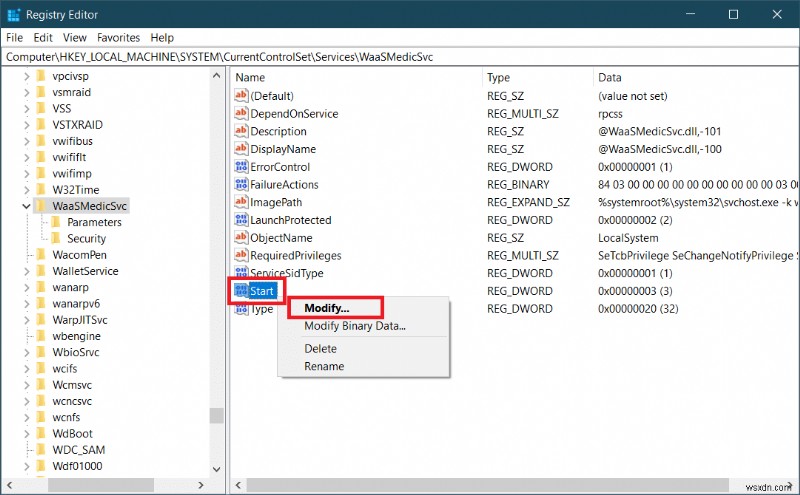
Task: Click the VSS folder icon
Action: [x=41, y=109]
